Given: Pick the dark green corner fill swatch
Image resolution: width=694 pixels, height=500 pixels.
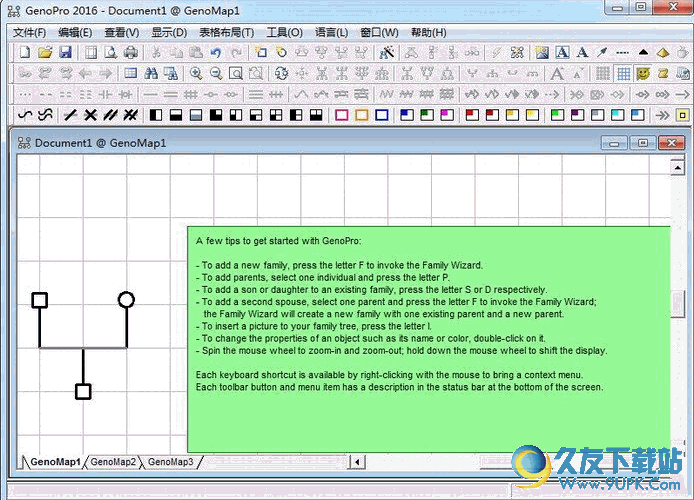Looking at the screenshot, I should click(x=427, y=115).
